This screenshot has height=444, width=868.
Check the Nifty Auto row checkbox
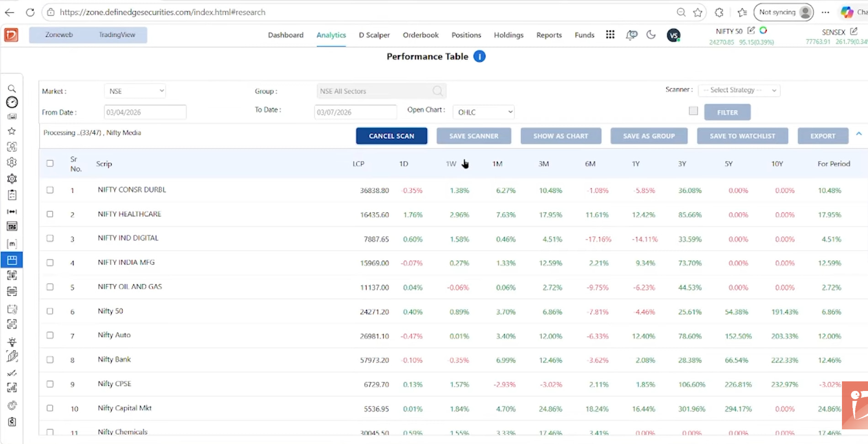point(50,335)
